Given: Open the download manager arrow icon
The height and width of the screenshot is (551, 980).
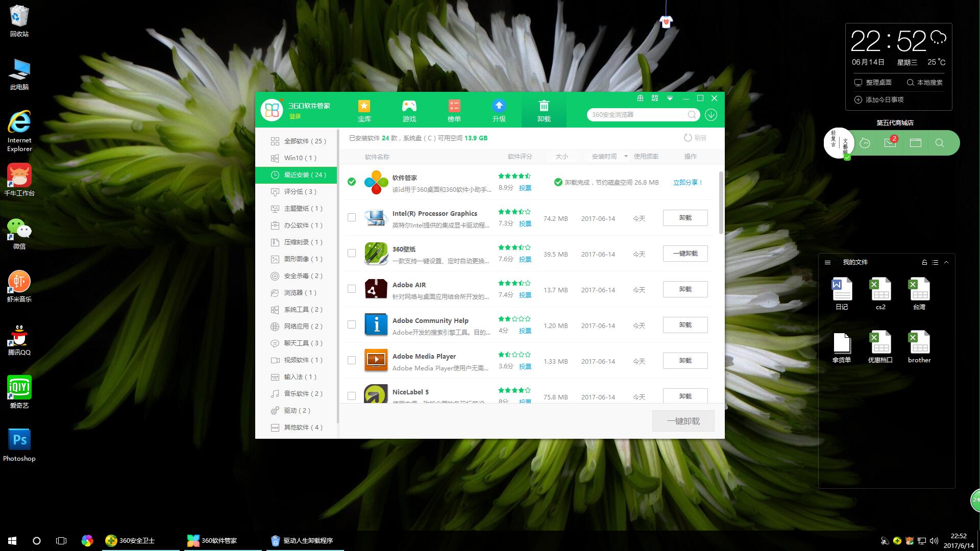Looking at the screenshot, I should [x=711, y=115].
